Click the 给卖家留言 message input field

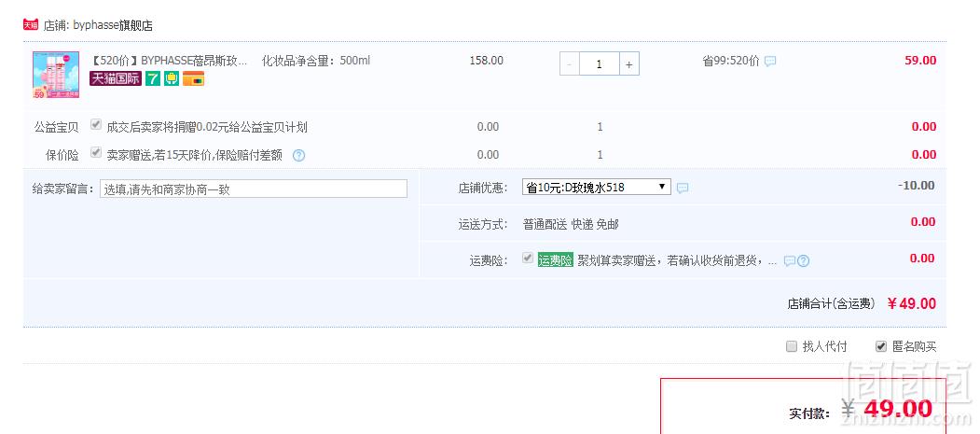coord(253,189)
